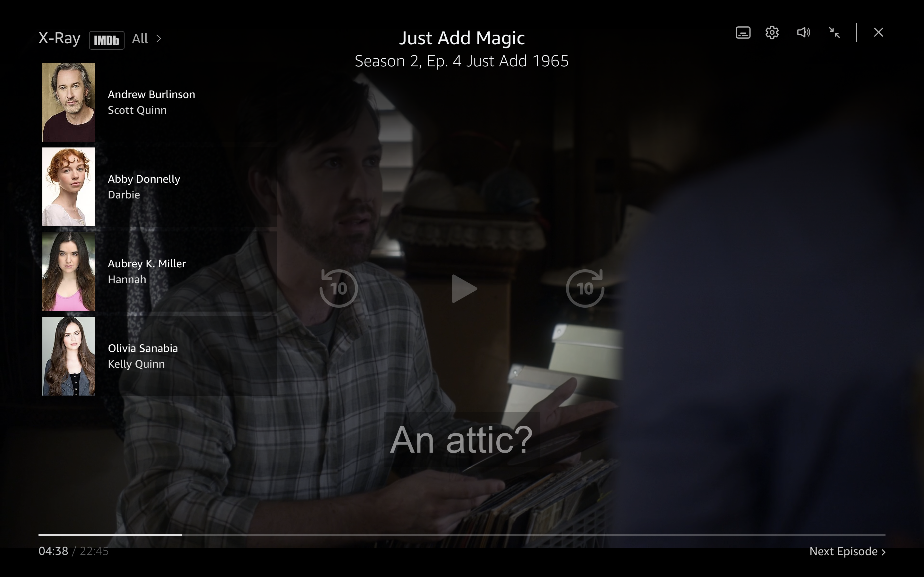
Task: Close the video player
Action: tap(878, 33)
